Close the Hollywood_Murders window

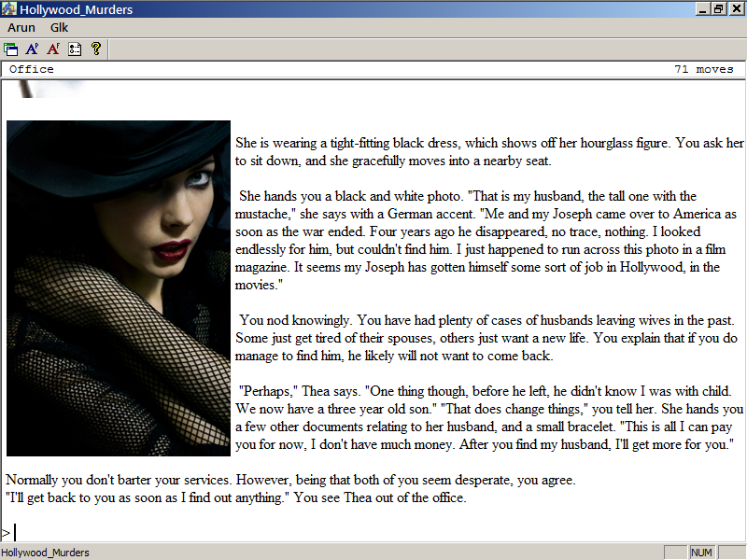click(737, 9)
